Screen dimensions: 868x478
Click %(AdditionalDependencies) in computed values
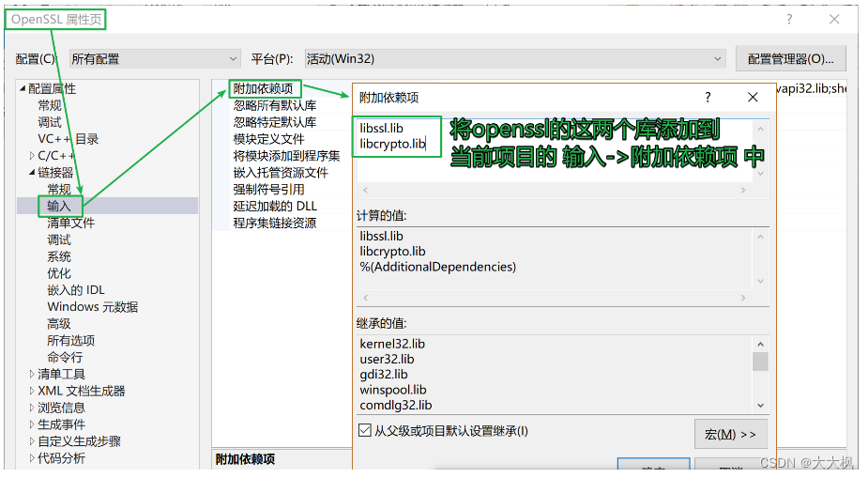coord(437,267)
